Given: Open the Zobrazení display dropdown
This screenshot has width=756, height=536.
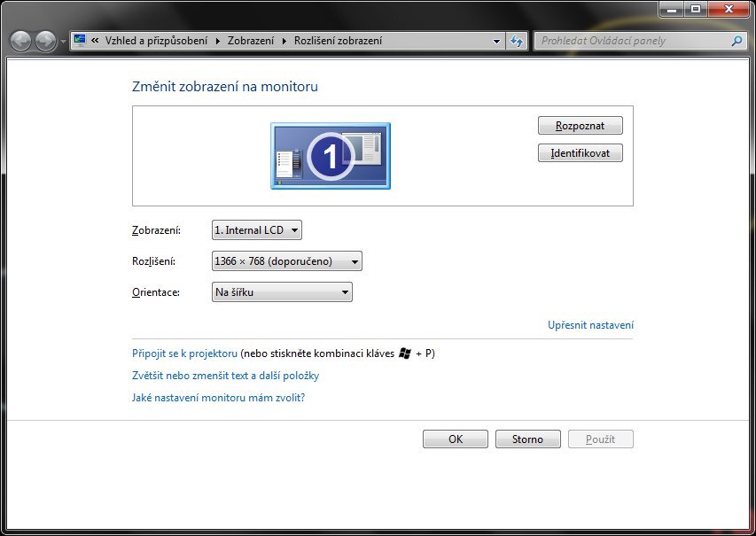Looking at the screenshot, I should point(257,230).
